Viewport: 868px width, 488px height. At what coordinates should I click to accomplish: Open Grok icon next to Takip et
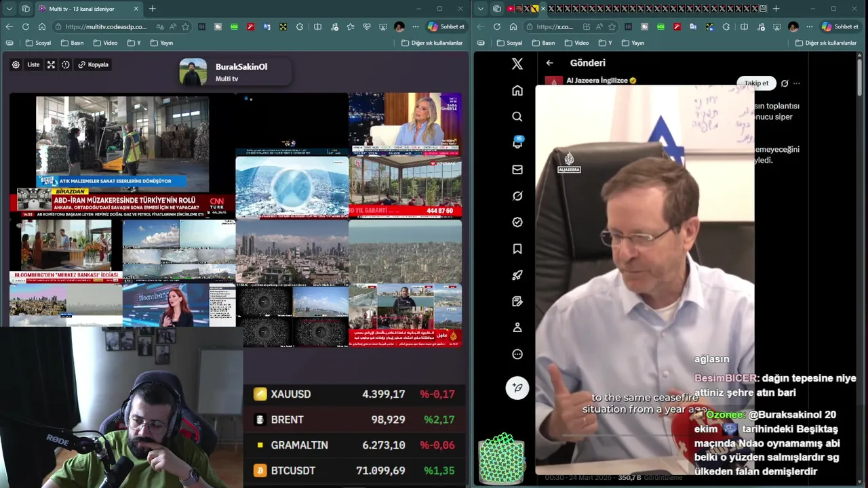pyautogui.click(x=785, y=83)
